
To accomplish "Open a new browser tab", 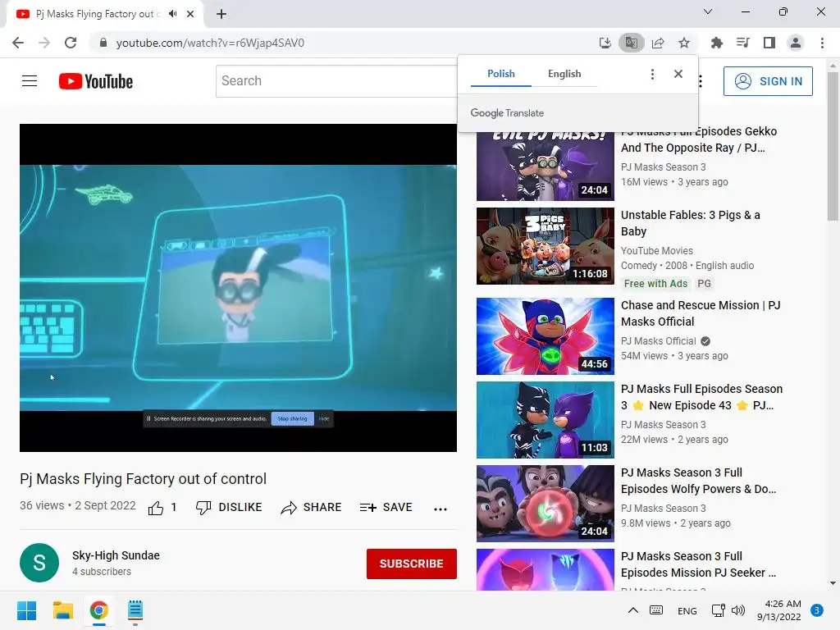I will 221,14.
